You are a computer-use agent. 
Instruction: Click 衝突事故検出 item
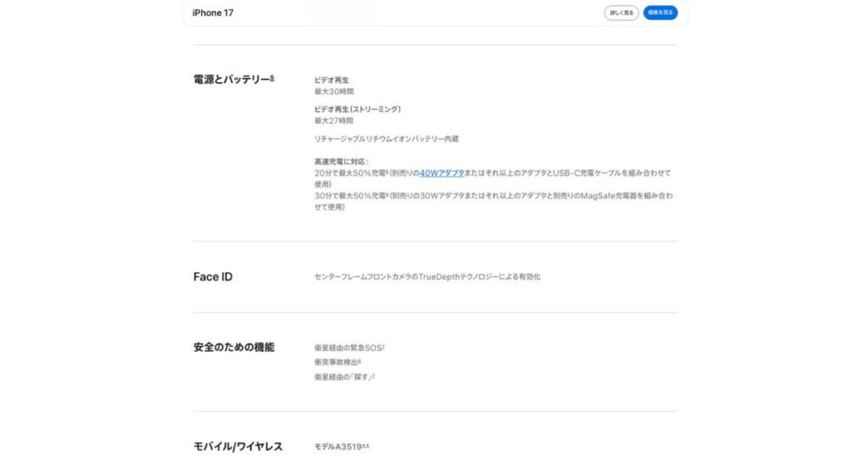(337, 363)
